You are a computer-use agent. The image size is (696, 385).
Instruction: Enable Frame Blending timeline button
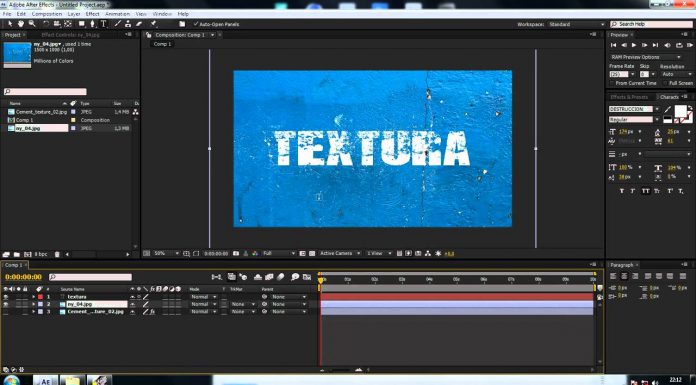269,277
